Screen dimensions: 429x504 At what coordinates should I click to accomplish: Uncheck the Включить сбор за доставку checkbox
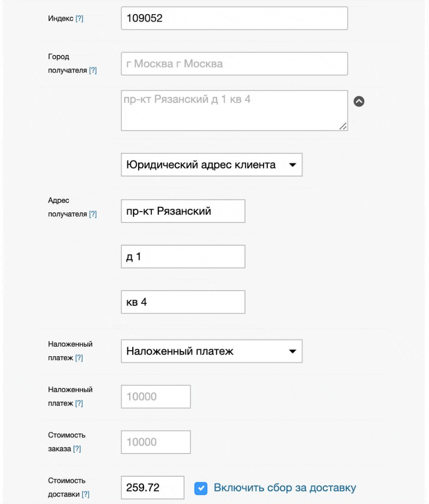click(201, 488)
